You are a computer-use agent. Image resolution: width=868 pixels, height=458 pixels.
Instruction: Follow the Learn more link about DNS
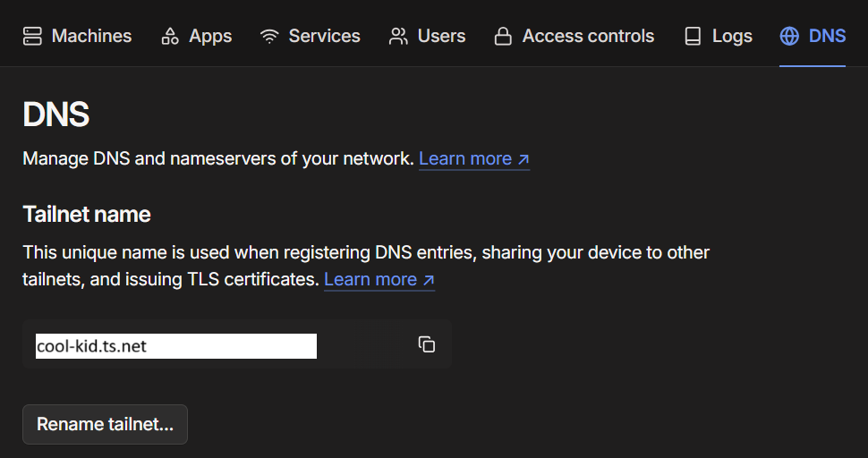(x=474, y=158)
